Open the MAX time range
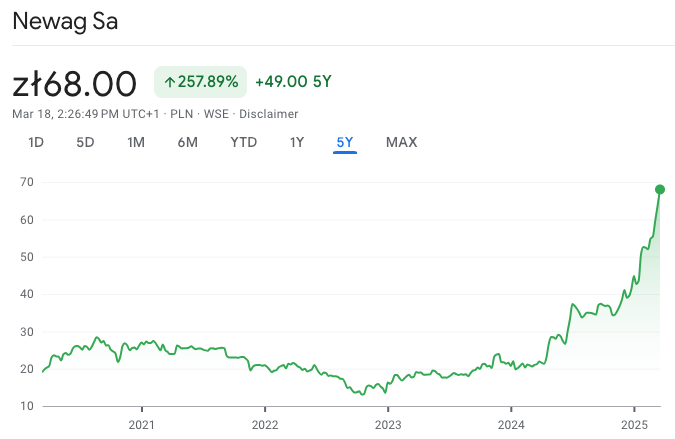The image size is (675, 439). click(401, 142)
